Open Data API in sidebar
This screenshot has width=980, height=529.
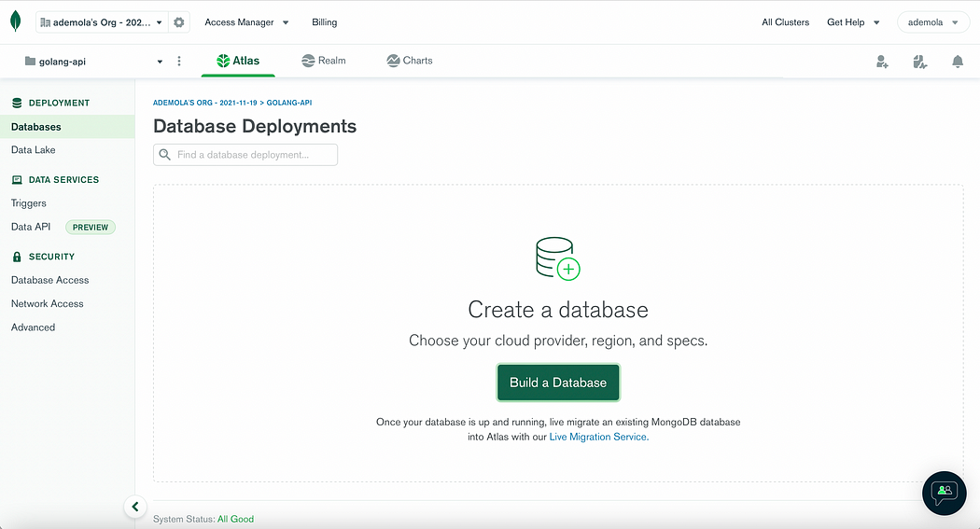pyautogui.click(x=31, y=227)
